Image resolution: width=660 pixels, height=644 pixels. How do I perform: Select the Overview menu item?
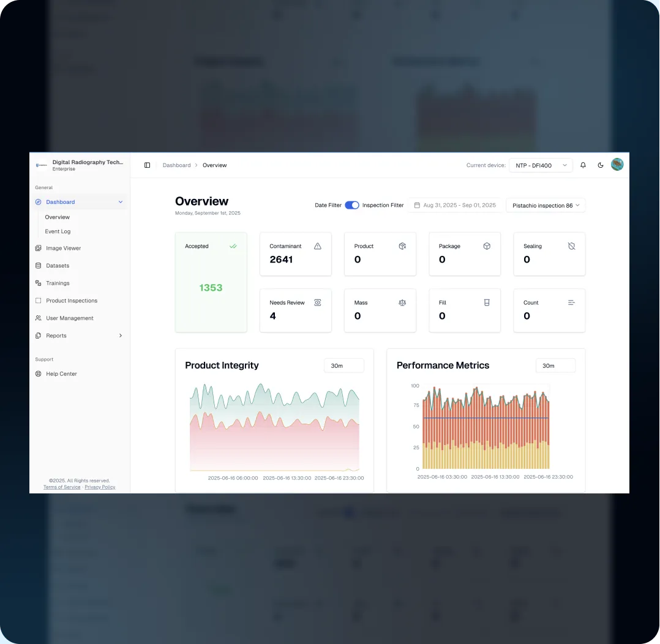(57, 217)
